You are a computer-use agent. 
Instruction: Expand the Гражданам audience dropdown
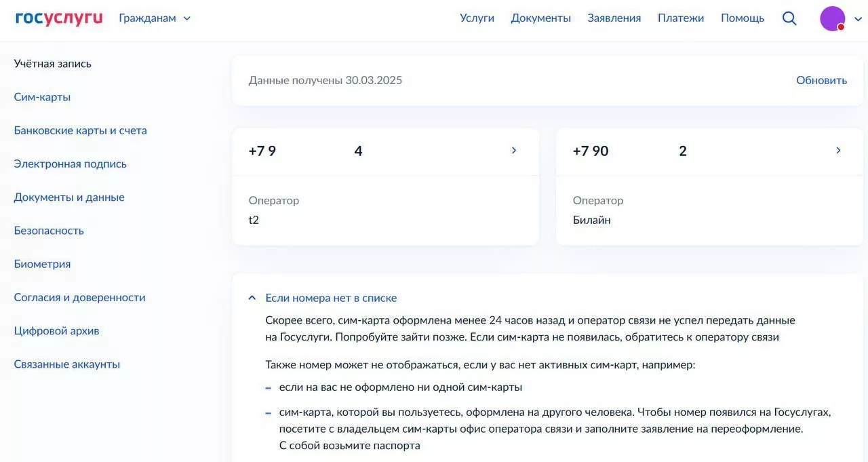point(155,18)
